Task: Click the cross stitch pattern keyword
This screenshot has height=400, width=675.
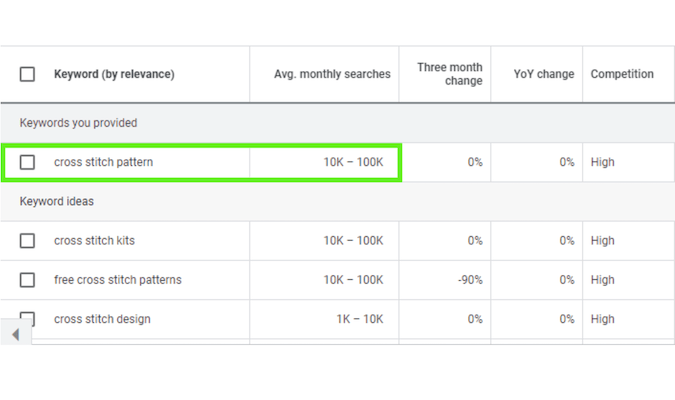Action: point(103,162)
